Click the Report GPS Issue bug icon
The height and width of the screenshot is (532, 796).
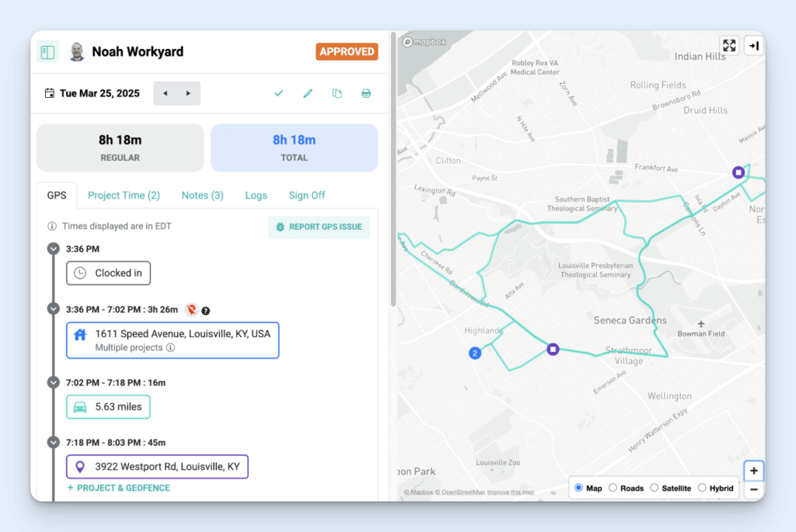(280, 227)
